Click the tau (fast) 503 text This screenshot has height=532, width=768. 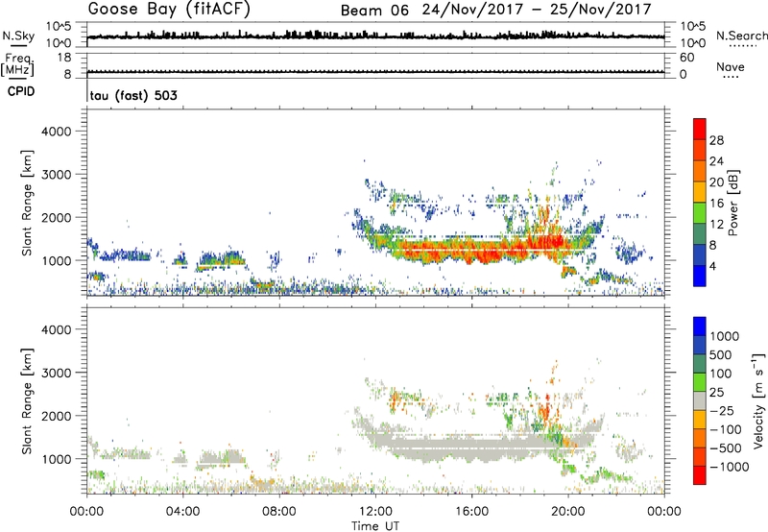[x=133, y=95]
